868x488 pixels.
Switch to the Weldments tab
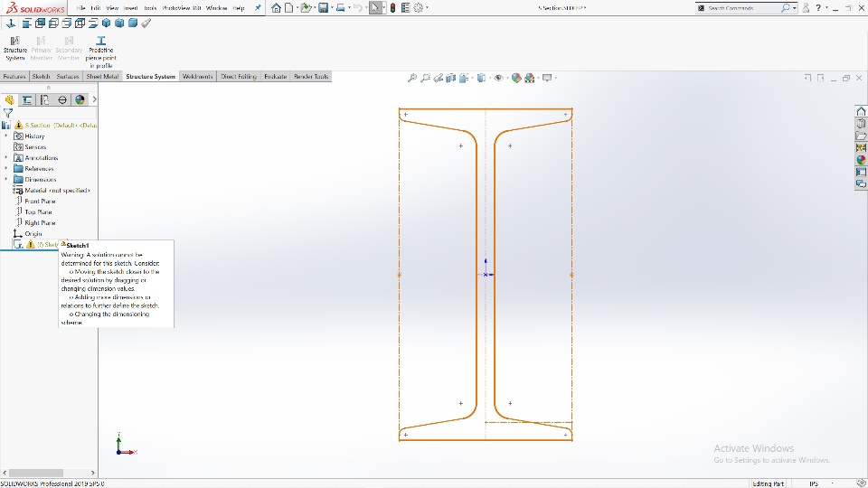tap(197, 76)
